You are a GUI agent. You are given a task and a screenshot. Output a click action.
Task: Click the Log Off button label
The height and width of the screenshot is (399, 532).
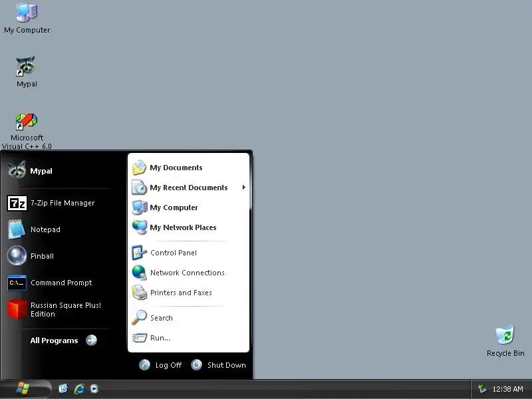(x=168, y=365)
